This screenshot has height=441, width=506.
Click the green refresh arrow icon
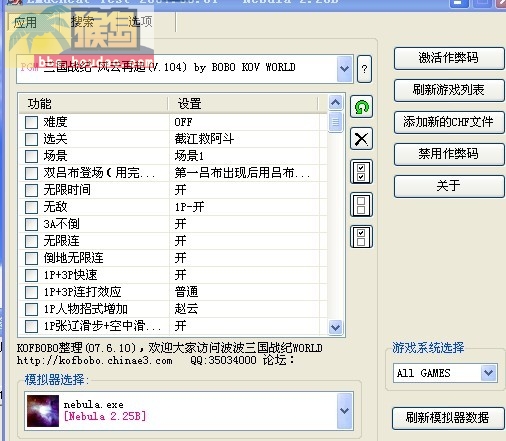pos(361,107)
